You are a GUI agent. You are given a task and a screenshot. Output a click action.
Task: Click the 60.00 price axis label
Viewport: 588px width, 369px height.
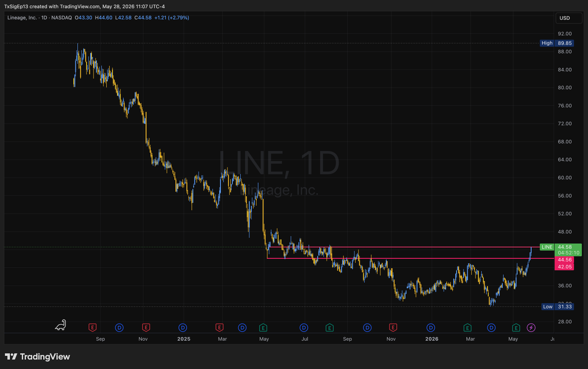pyautogui.click(x=564, y=178)
